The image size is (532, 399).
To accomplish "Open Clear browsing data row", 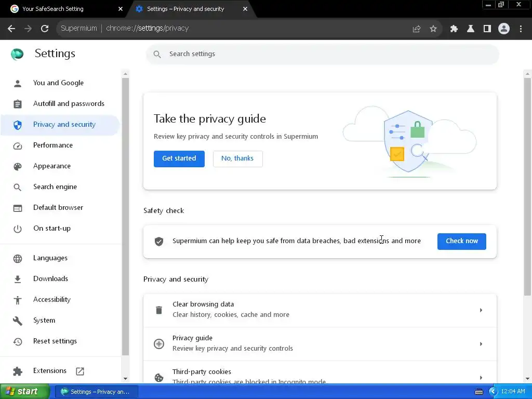I will (320, 310).
